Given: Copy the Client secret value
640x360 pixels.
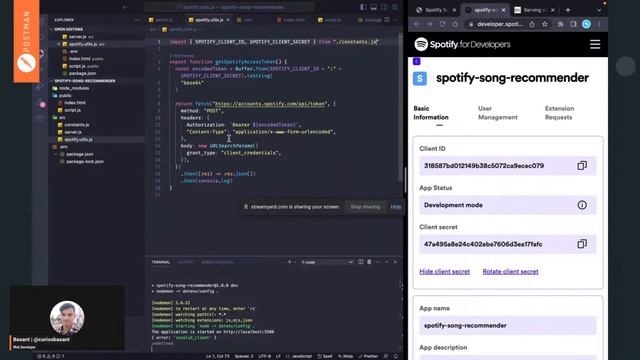Looking at the screenshot, I should point(582,244).
